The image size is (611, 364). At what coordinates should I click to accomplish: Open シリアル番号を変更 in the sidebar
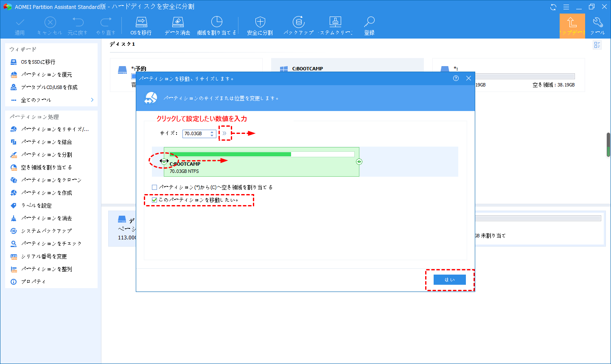(x=38, y=256)
